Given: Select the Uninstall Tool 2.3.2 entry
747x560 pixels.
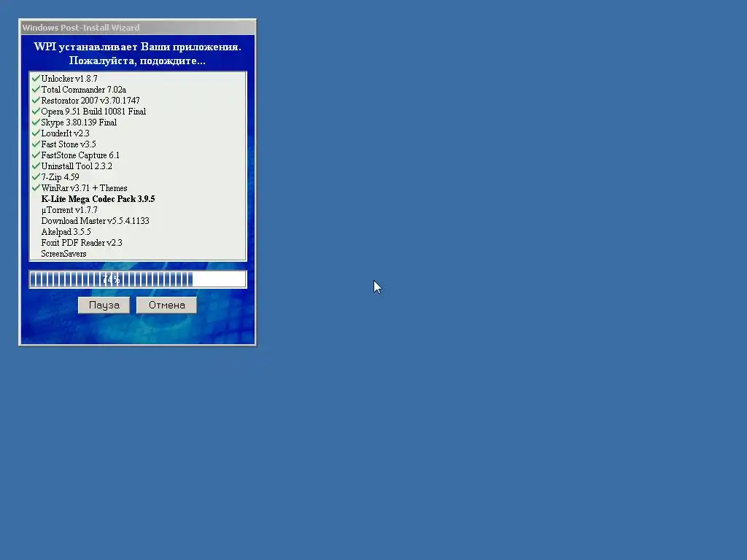Looking at the screenshot, I should click(x=77, y=166).
